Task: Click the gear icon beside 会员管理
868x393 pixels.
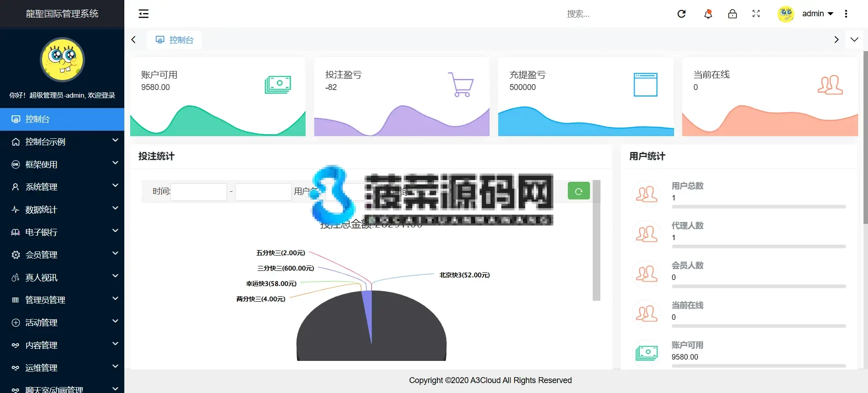Action: [x=15, y=255]
